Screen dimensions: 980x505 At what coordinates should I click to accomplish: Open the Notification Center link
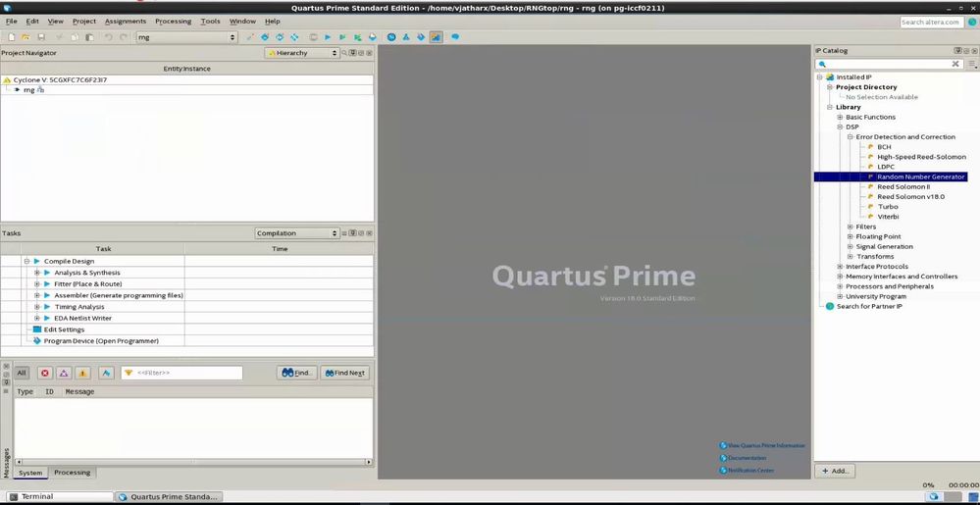[x=747, y=470]
